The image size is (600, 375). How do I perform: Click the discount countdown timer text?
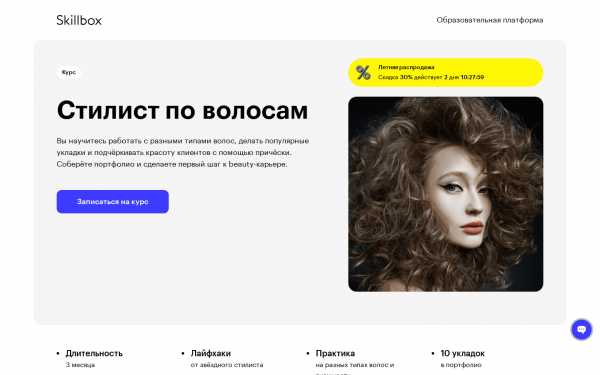click(431, 77)
